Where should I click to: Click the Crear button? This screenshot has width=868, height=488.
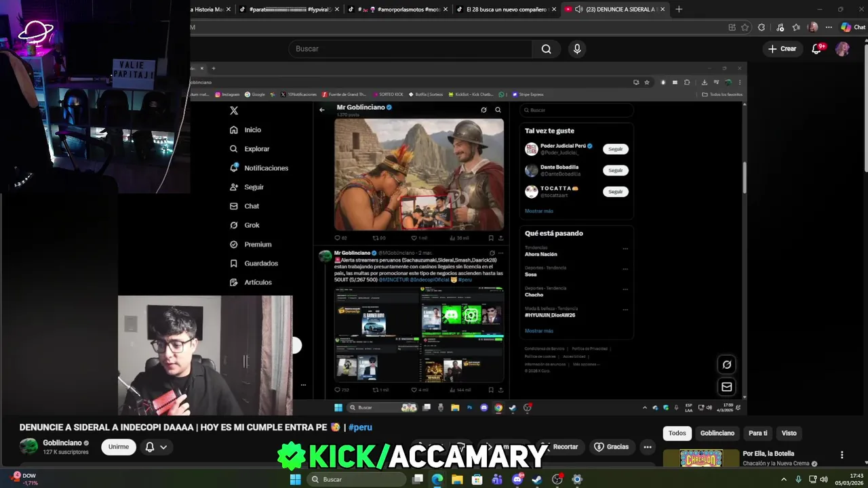click(782, 49)
